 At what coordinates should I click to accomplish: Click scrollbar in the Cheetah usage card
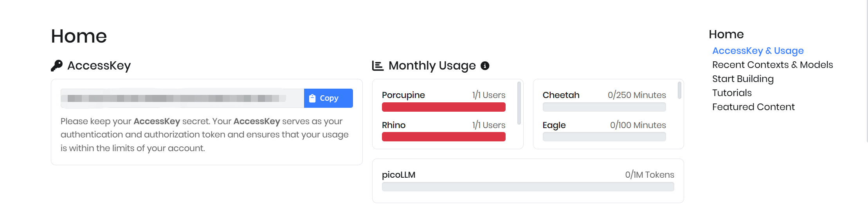click(679, 90)
